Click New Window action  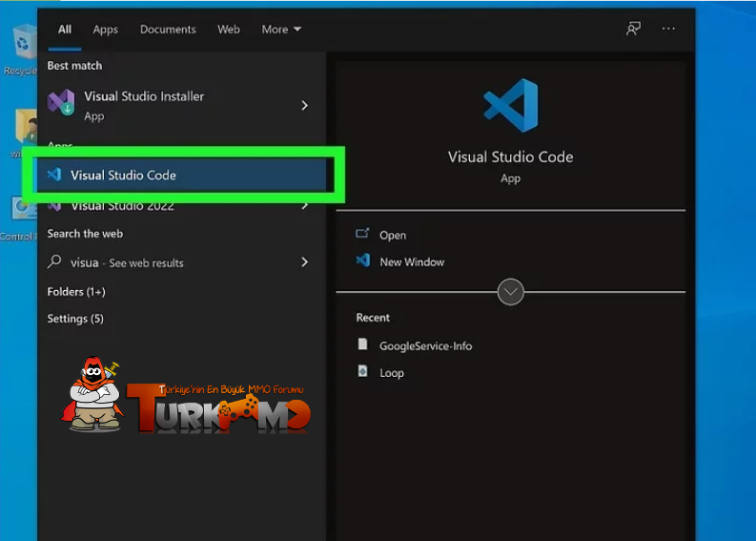point(412,262)
